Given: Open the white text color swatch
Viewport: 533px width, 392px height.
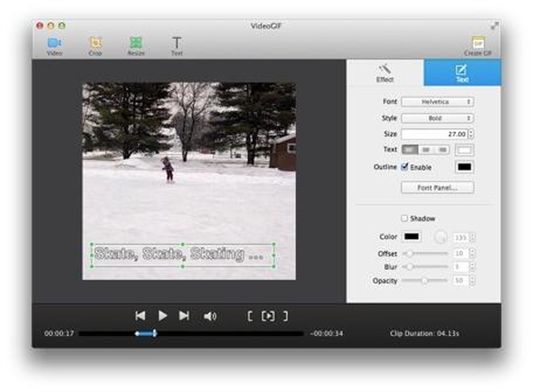Looking at the screenshot, I should point(465,150).
